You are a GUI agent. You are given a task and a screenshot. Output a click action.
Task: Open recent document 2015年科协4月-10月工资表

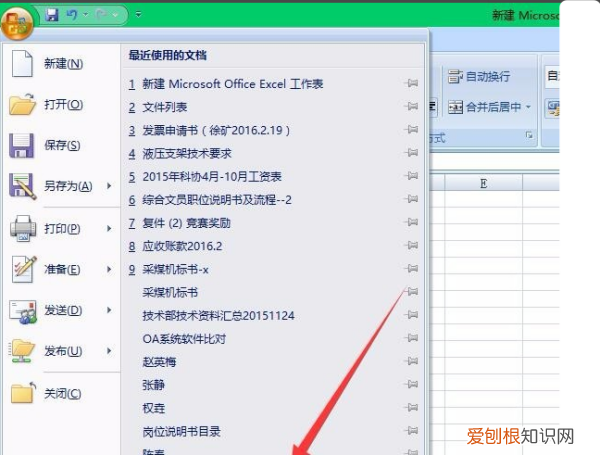pos(212,177)
